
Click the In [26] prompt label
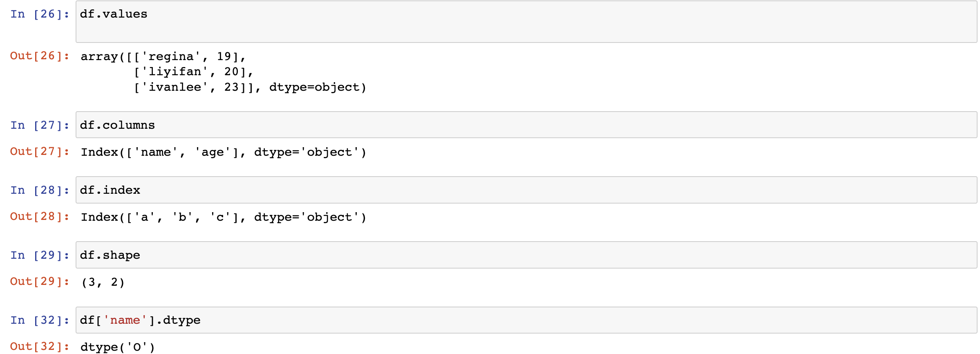(x=40, y=14)
